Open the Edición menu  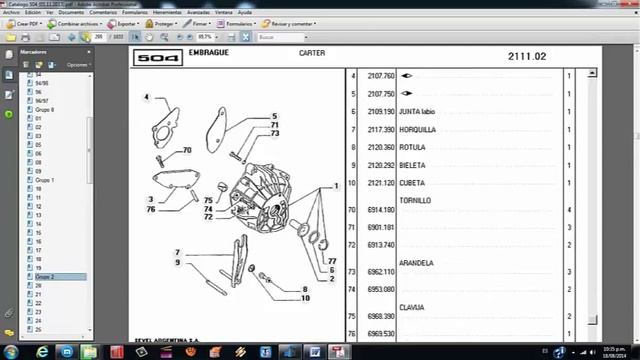coord(33,13)
